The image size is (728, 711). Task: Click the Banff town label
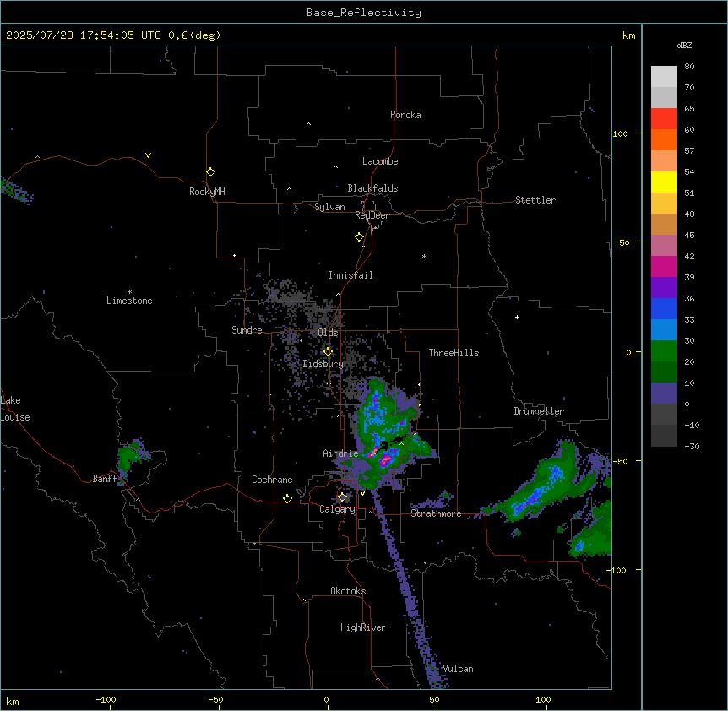105,479
